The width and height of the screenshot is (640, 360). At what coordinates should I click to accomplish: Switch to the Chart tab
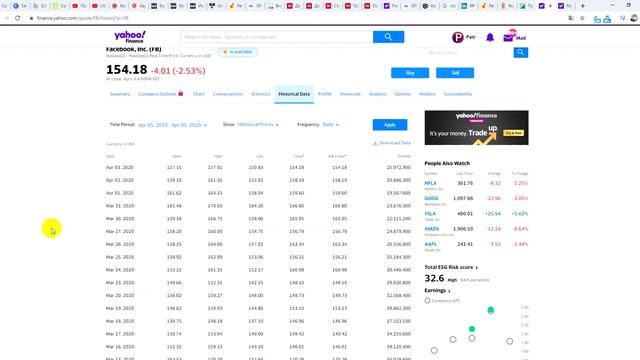199,94
